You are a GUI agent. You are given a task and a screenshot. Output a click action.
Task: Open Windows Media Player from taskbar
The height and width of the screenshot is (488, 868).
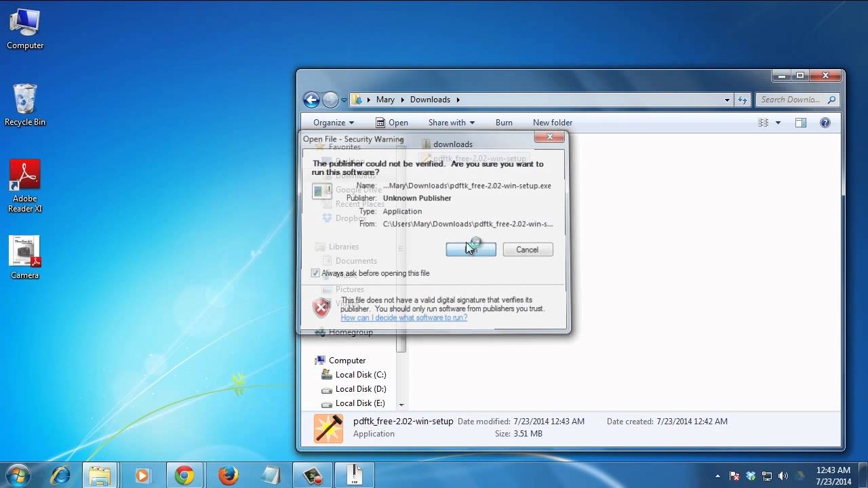coord(142,475)
